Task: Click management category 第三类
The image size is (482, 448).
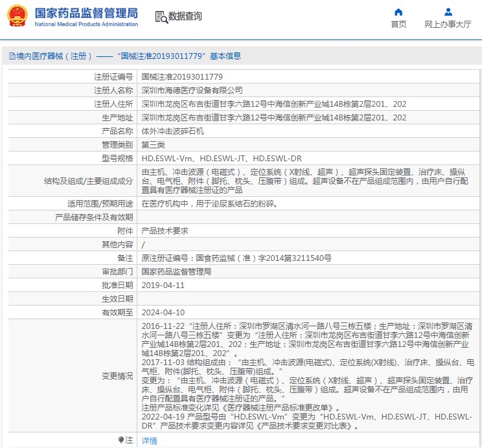Action: (x=153, y=145)
